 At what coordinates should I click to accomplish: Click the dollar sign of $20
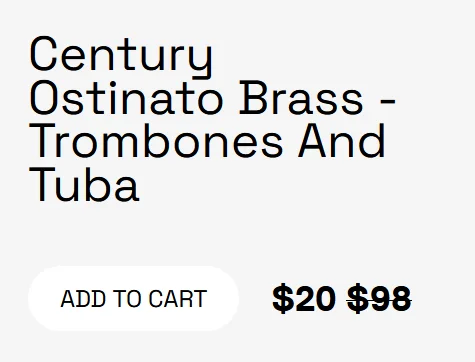tap(283, 298)
